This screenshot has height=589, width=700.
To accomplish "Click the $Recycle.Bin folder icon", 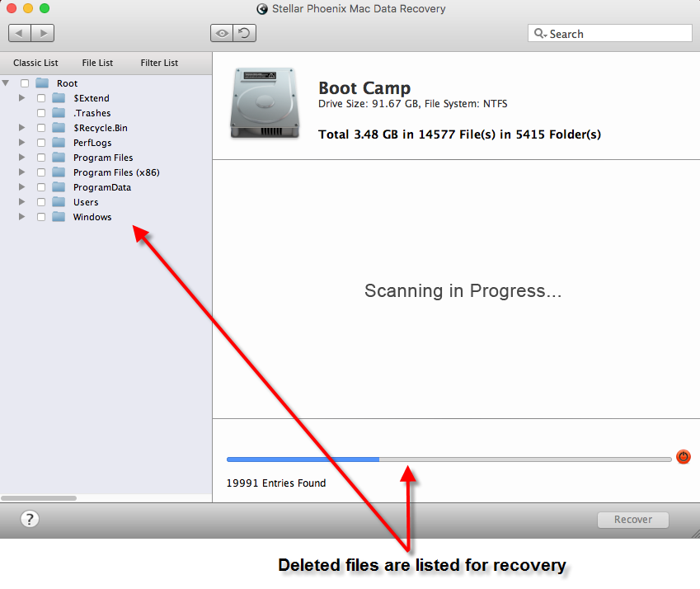I will pos(59,128).
